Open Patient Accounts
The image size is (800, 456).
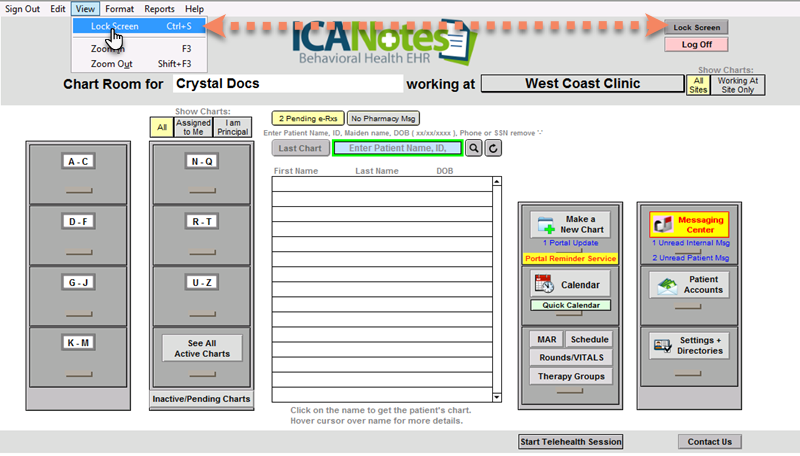tap(690, 285)
